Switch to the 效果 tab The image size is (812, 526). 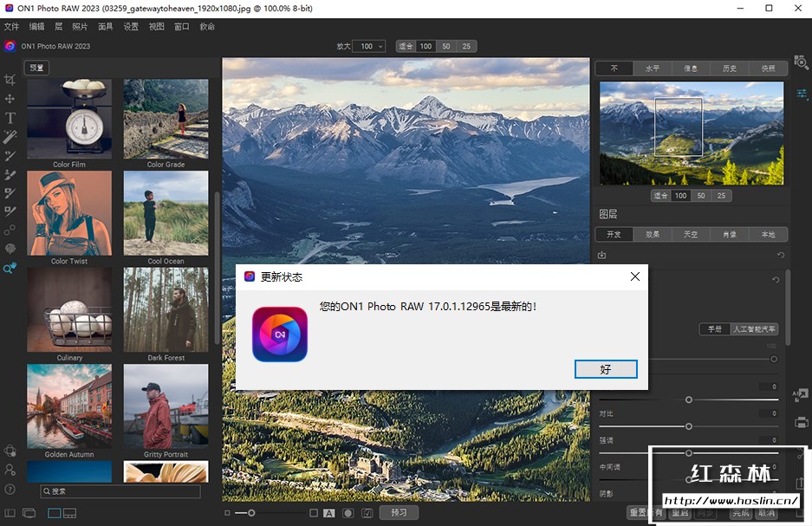653,234
